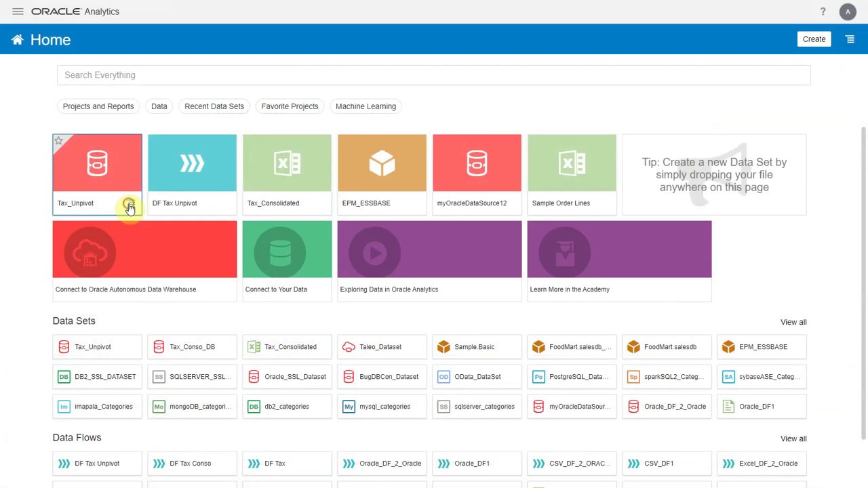
Task: Click the mysql_categories My icon
Action: click(349, 407)
